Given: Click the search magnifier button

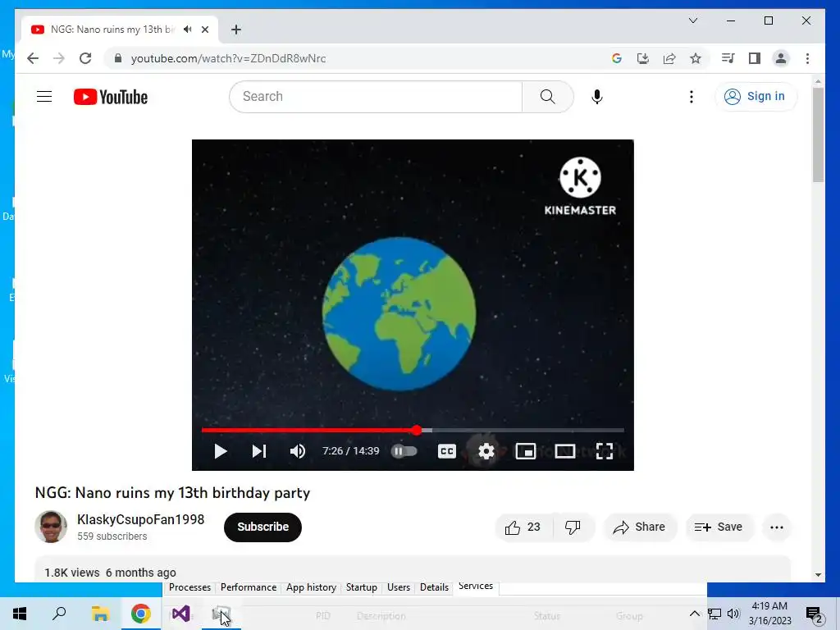Looking at the screenshot, I should coord(547,97).
